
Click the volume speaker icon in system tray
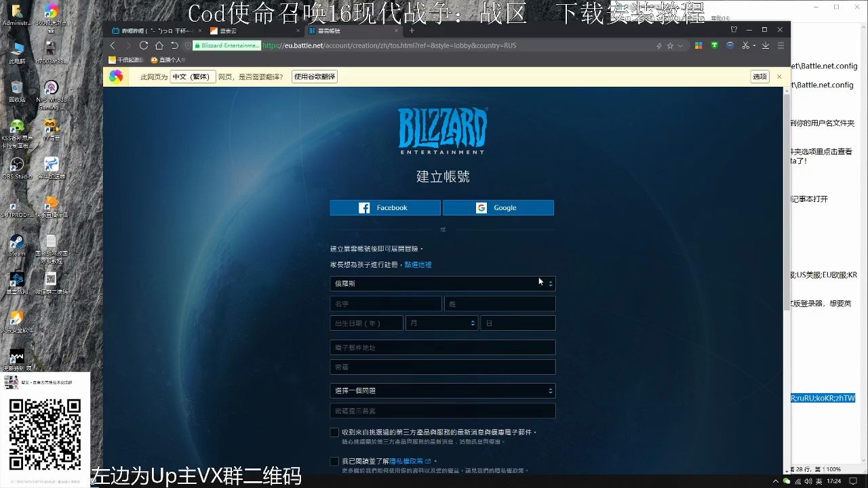pos(807,481)
